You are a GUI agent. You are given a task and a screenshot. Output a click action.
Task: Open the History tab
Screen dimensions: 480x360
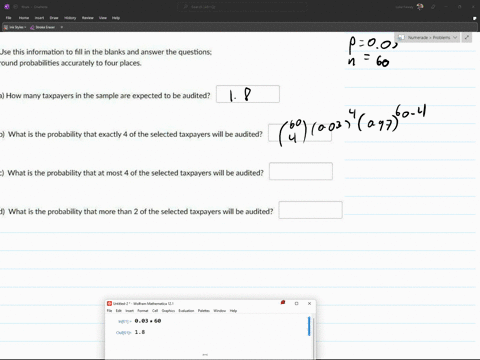coord(70,18)
